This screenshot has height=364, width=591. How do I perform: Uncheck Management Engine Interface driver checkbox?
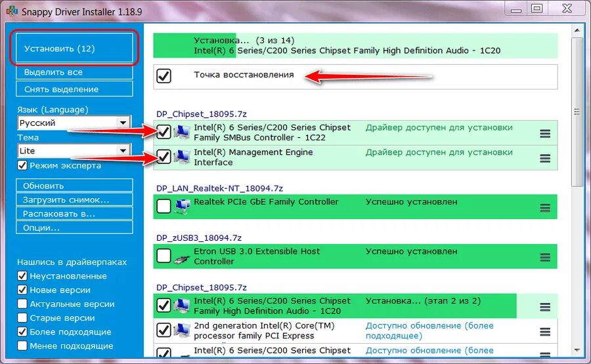(164, 157)
